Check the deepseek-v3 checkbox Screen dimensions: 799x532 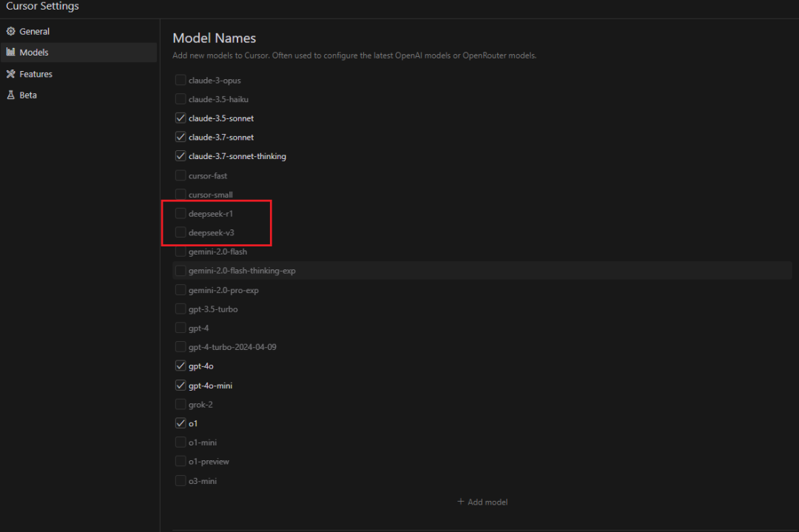coord(181,232)
